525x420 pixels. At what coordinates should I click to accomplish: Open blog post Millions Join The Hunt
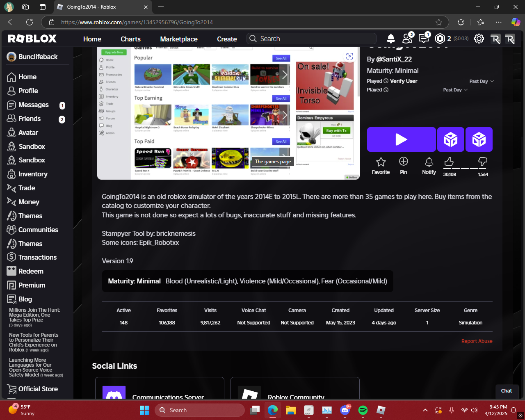click(34, 317)
